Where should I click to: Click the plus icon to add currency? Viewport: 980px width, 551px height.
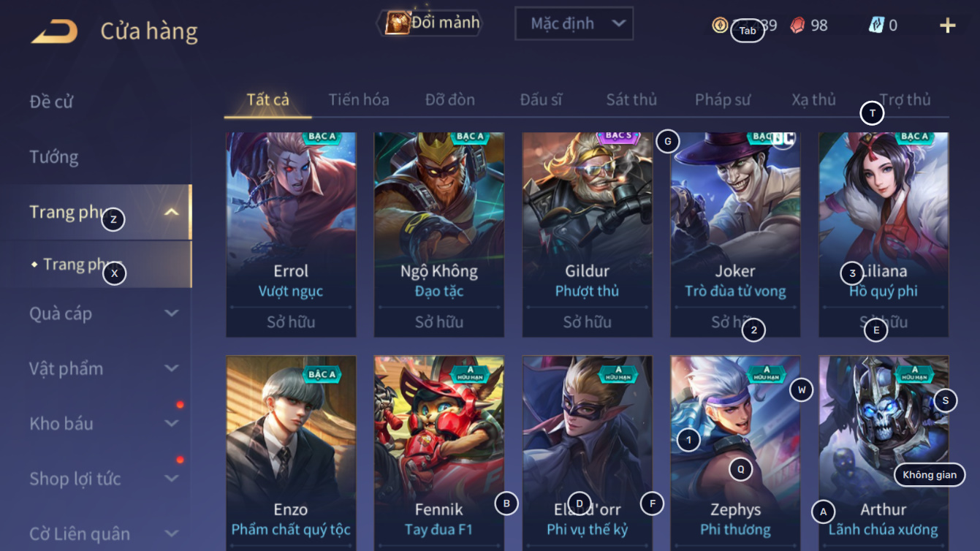point(947,26)
